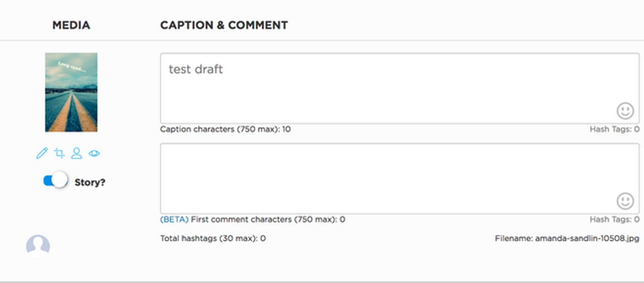Click the gray profile avatar icon
The height and width of the screenshot is (283, 644).
point(38,246)
